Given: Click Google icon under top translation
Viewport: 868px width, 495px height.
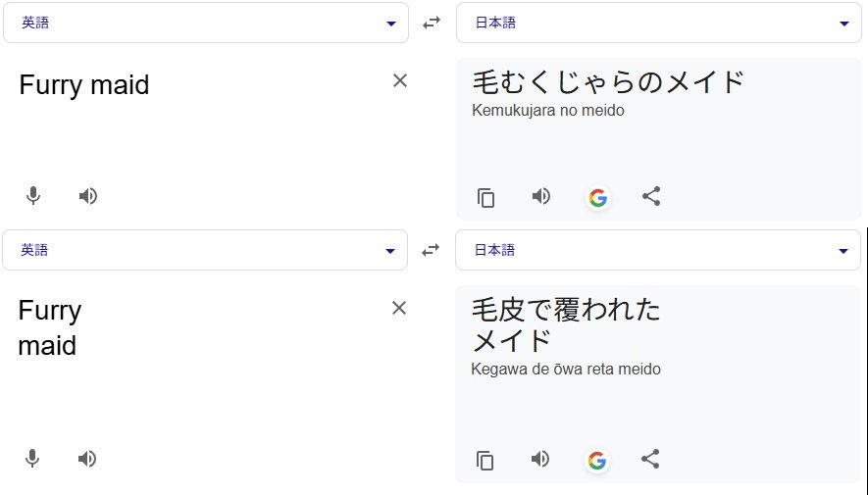Looking at the screenshot, I should click(597, 197).
